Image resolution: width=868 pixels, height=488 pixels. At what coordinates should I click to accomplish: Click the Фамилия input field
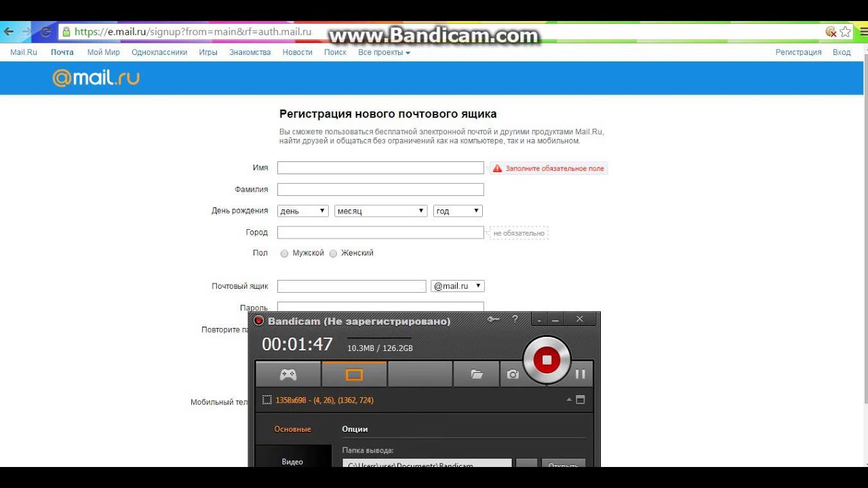coord(380,189)
